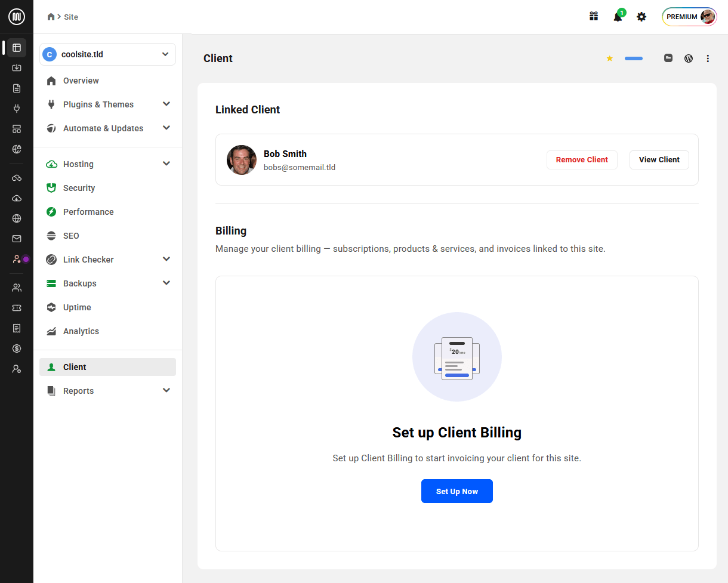Toggle the yellow favorite star
The width and height of the screenshot is (728, 583).
(x=609, y=58)
